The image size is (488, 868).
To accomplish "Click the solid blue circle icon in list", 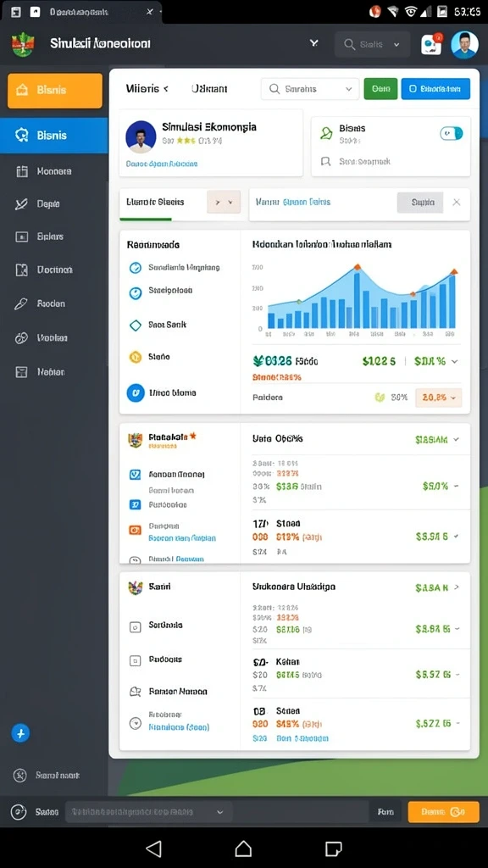I will (136, 392).
